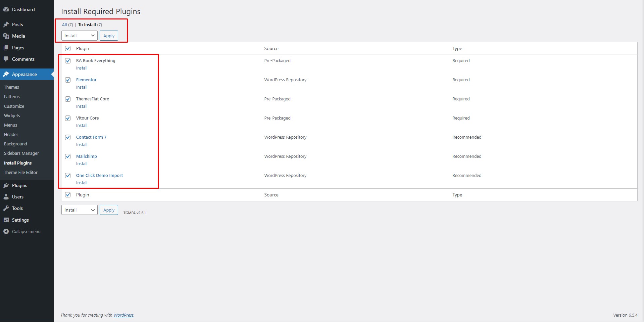Uncheck the One Click Demo Import checkbox
644x322 pixels.
point(68,176)
